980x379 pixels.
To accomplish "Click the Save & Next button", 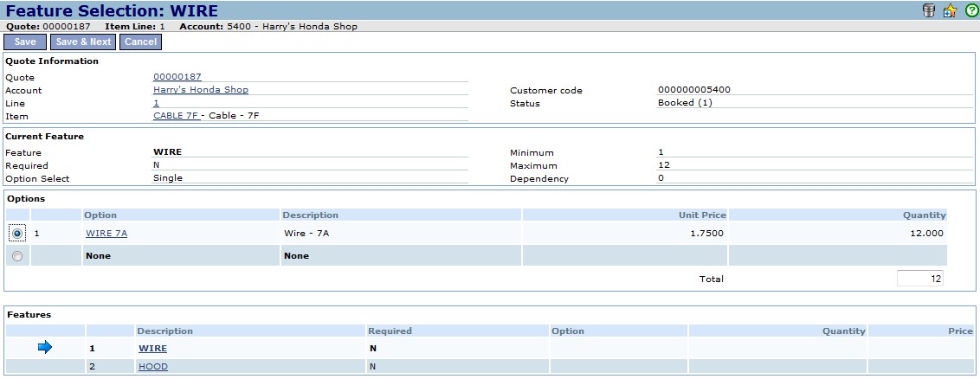I will click(x=83, y=42).
